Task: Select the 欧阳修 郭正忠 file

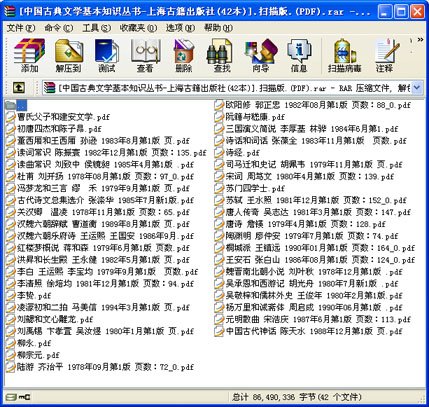Action: coord(313,105)
